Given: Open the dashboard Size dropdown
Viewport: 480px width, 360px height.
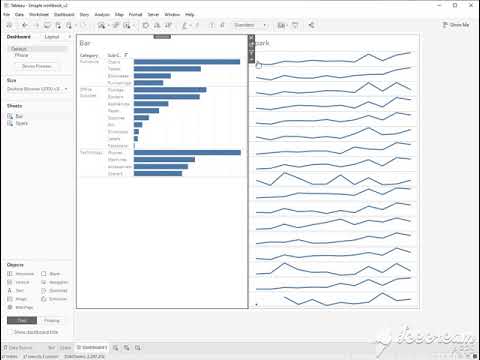Looking at the screenshot, I should [x=37, y=89].
